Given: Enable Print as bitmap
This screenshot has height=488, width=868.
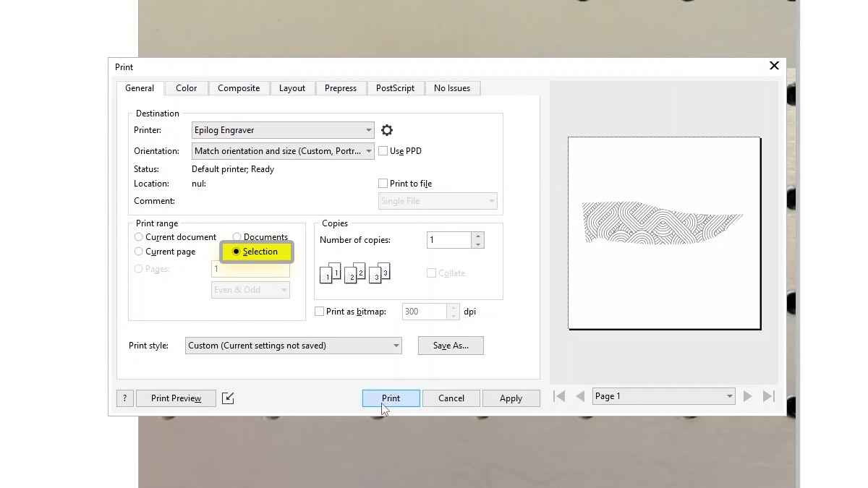Looking at the screenshot, I should click(x=319, y=311).
